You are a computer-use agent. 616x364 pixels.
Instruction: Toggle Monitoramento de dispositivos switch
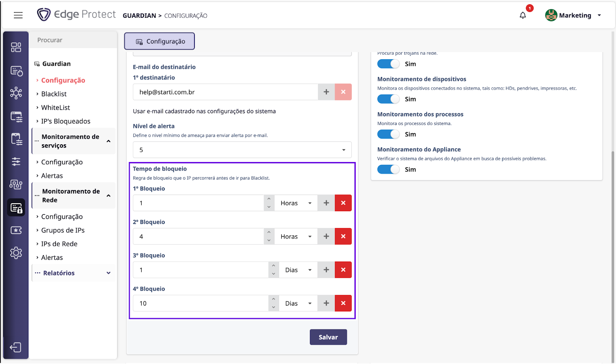pyautogui.click(x=388, y=99)
